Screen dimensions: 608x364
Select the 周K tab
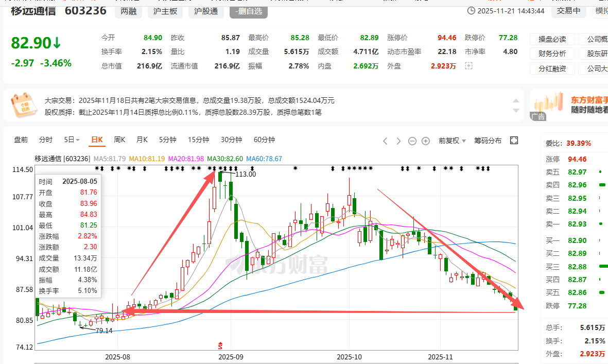tap(120, 140)
